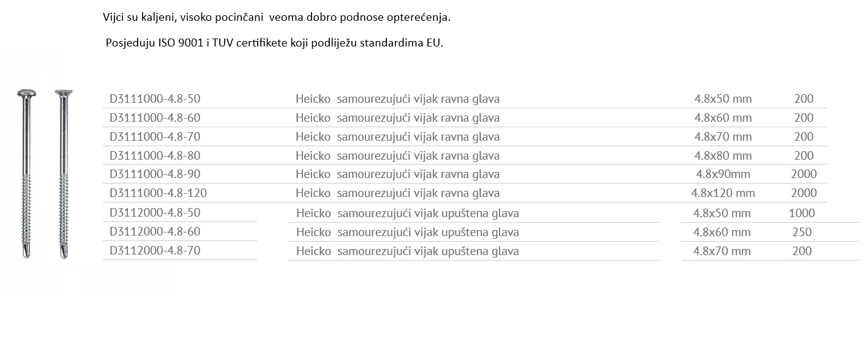
Task: Select product code D3111000-4.8-60
Action: (155, 117)
